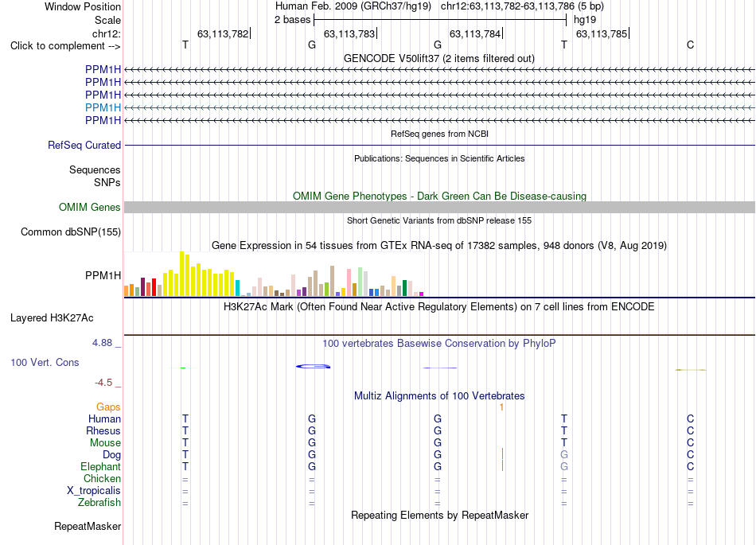Click the RefSeq Curated blue intron line
Viewport: 756px width, 545px height.
(x=439, y=145)
